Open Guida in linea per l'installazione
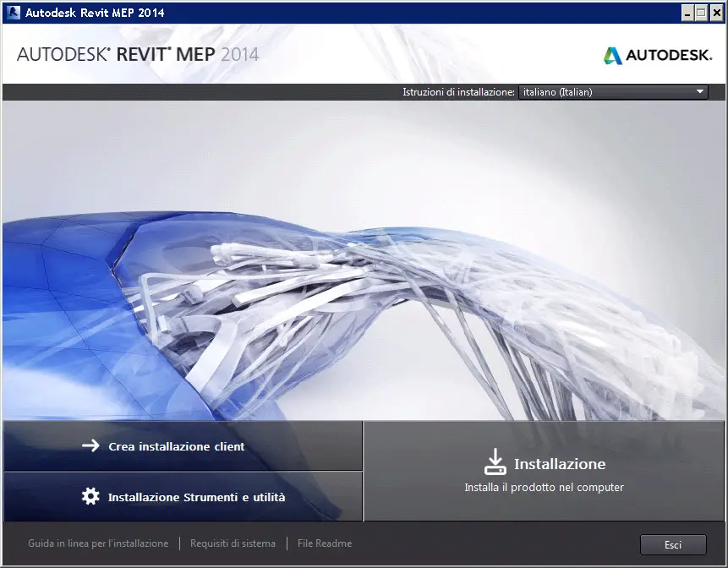728x568 pixels. pyautogui.click(x=98, y=543)
